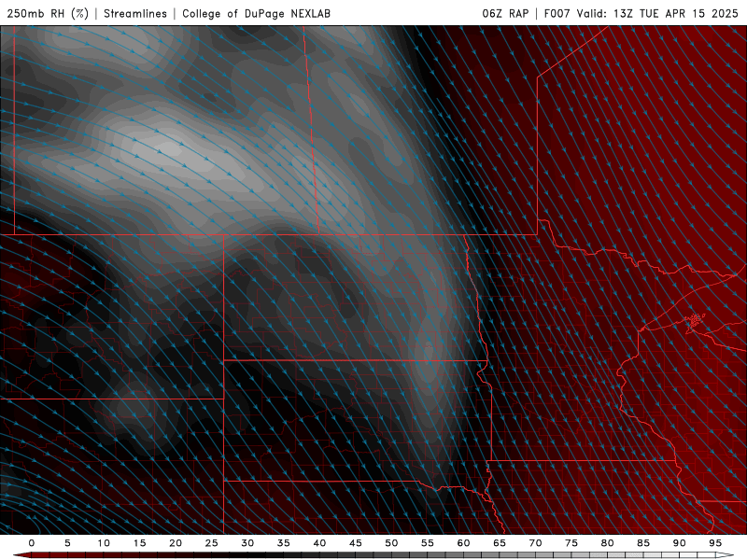The width and height of the screenshot is (747, 560).
Task: Click the 'Streamlines' label in header
Action: 135,13
